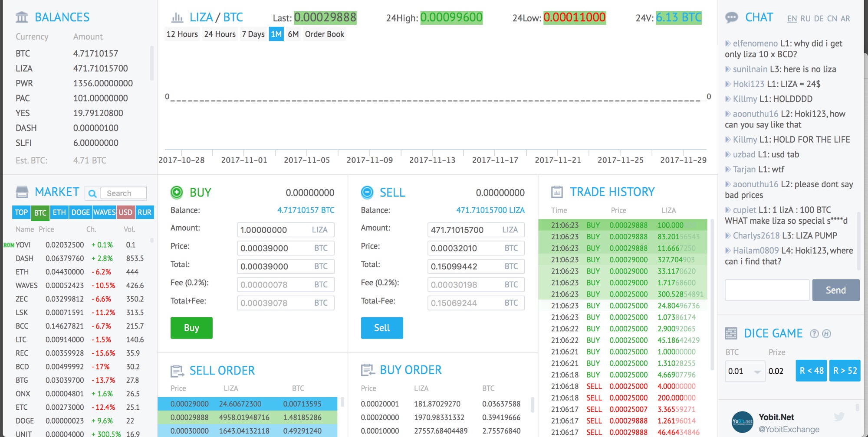The width and height of the screenshot is (868, 437).
Task: Click the Sell Total input field
Action: (476, 266)
